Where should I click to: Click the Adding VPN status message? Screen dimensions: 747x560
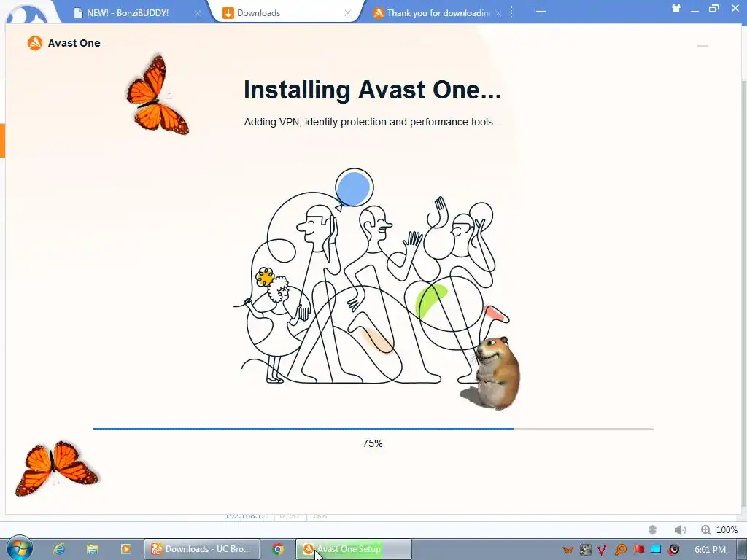pos(373,122)
